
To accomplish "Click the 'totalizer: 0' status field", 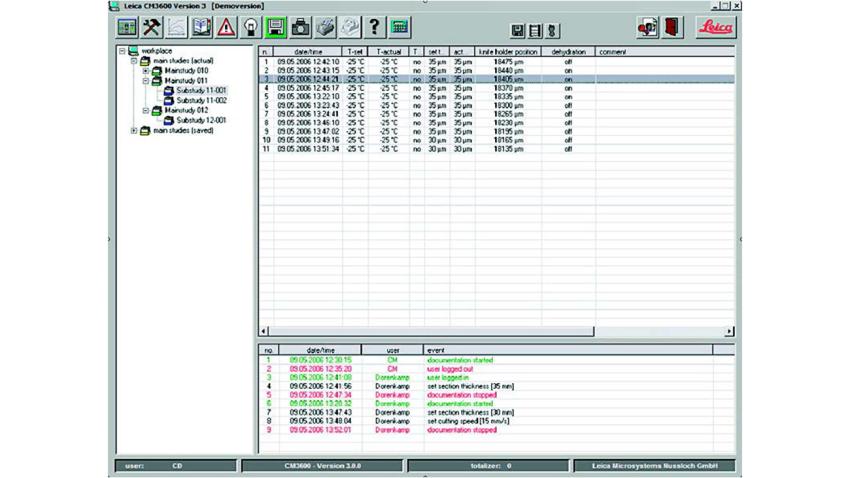I will coord(488,466).
